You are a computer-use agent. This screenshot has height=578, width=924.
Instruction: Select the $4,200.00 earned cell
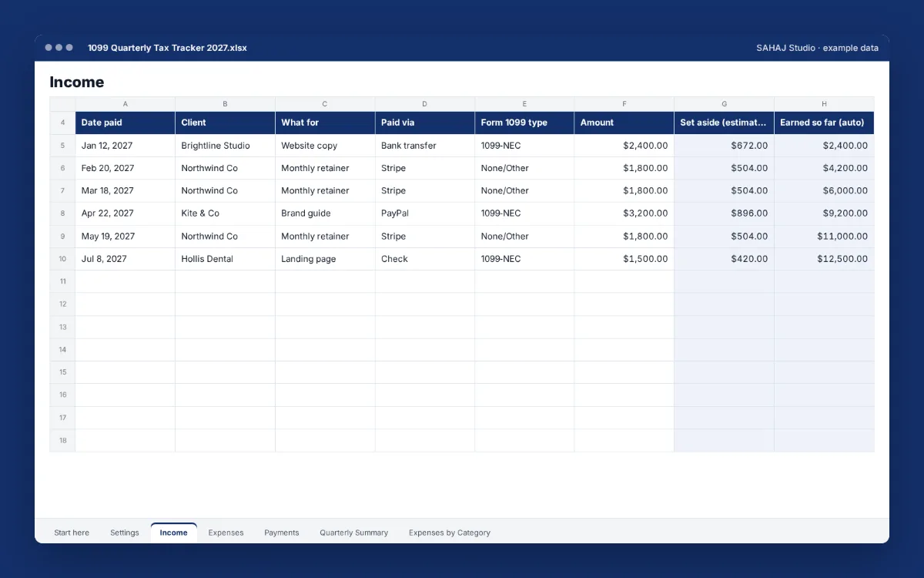click(x=824, y=168)
